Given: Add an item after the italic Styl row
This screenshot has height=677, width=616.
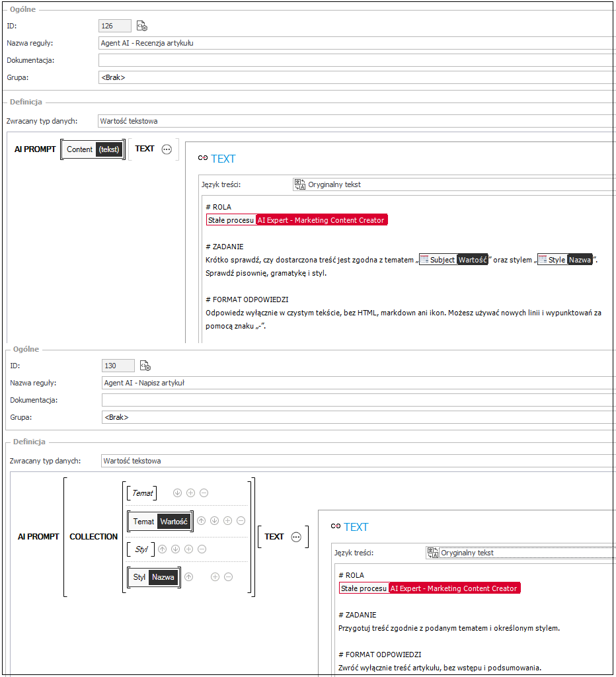Looking at the screenshot, I should click(x=189, y=549).
